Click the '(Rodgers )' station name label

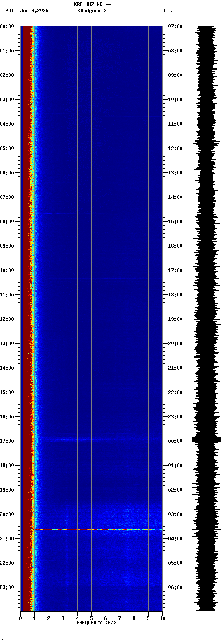tap(92, 11)
